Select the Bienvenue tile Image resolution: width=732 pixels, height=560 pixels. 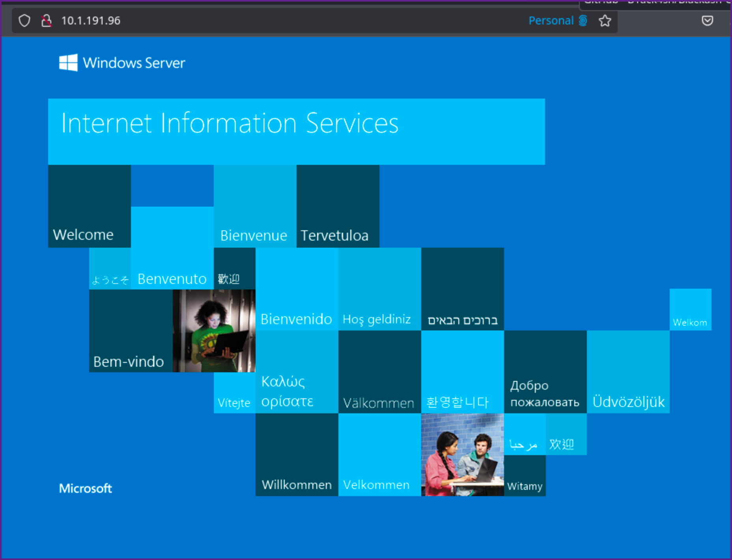coord(255,206)
